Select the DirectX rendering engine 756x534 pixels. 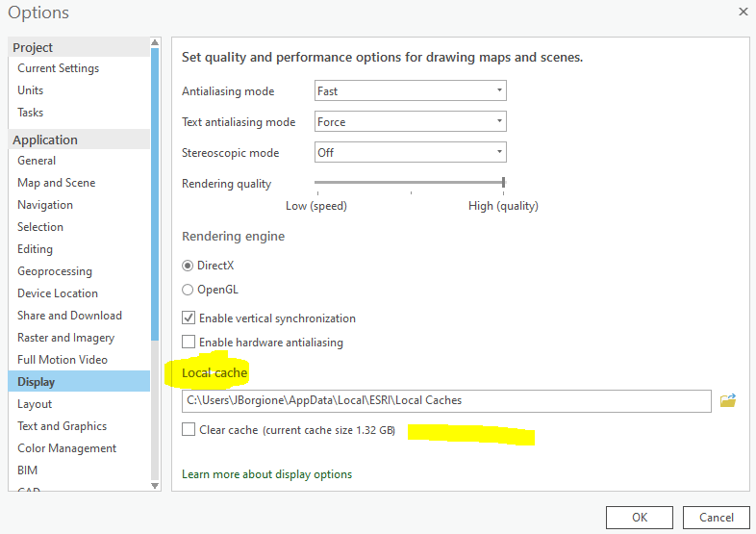point(188,266)
